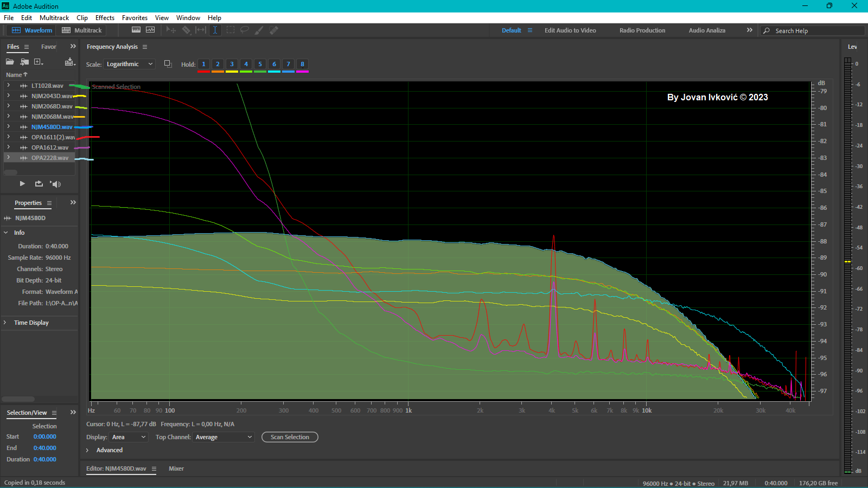Open the Top Channel Average dropdown
Viewport: 868px width, 488px height.
coord(224,437)
